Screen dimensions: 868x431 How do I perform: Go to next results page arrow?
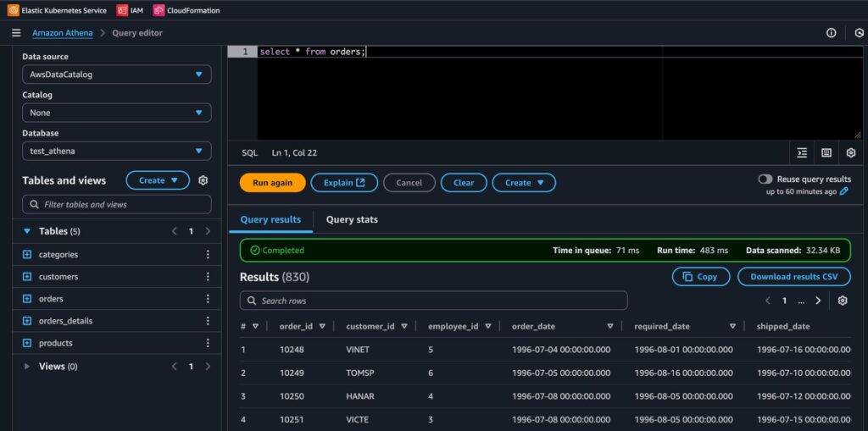click(x=818, y=301)
